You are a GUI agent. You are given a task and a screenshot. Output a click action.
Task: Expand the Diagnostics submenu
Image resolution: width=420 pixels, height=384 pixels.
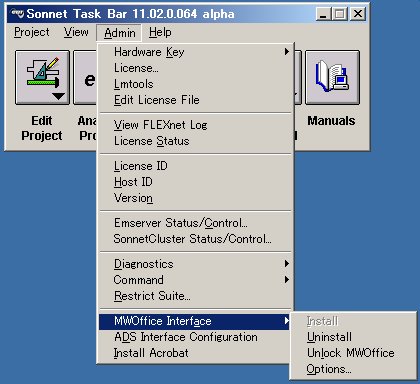(195, 264)
